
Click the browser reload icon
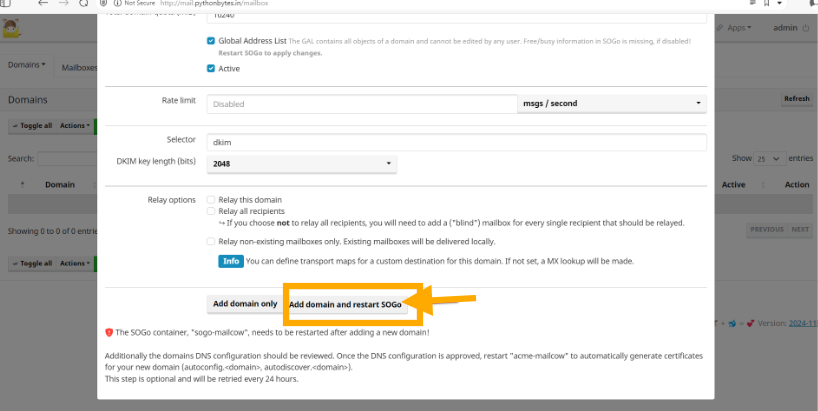tap(84, 4)
